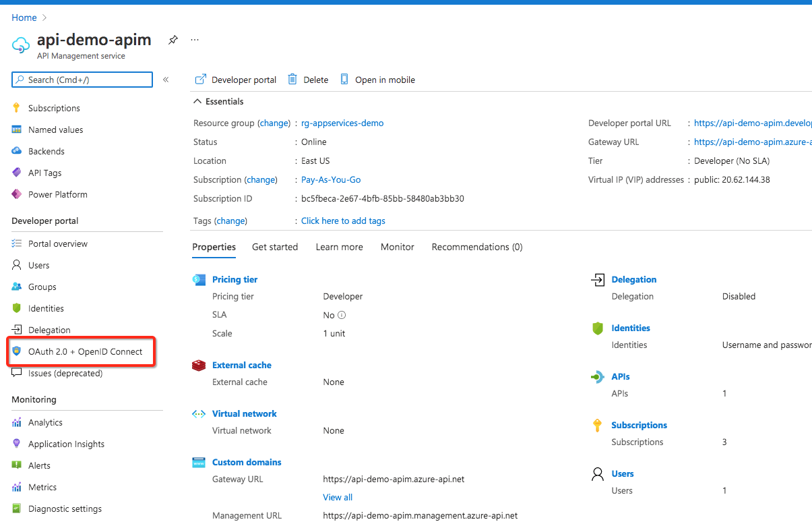This screenshot has height=524, width=812.
Task: Click the Power Platform icon
Action: [x=17, y=194]
